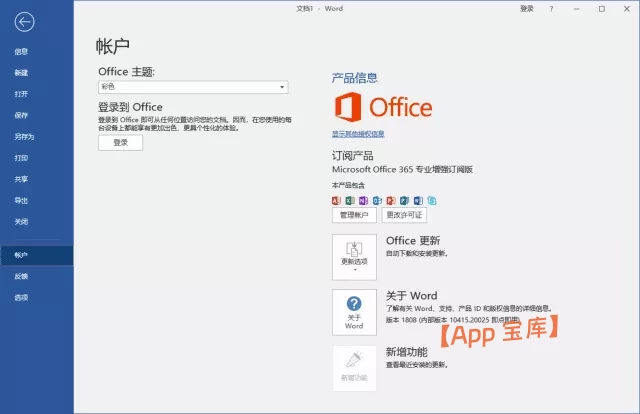Click the 登录 button under 登录到 Office
The width and height of the screenshot is (640, 414).
coord(120,142)
